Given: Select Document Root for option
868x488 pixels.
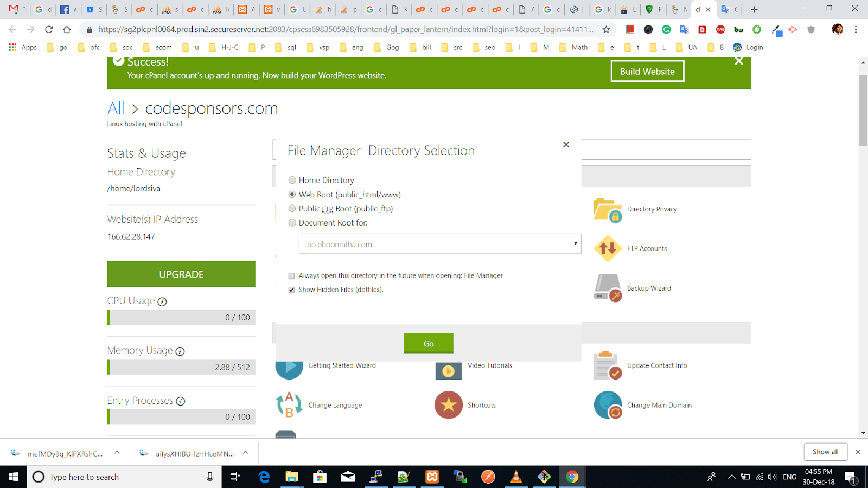Looking at the screenshot, I should tap(292, 222).
